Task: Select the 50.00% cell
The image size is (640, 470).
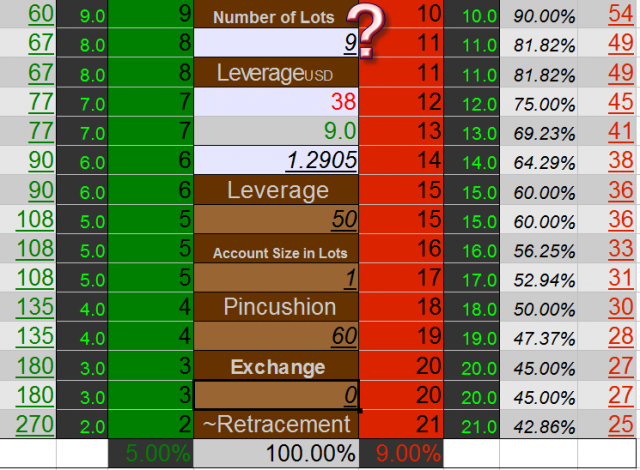Action: [x=539, y=307]
